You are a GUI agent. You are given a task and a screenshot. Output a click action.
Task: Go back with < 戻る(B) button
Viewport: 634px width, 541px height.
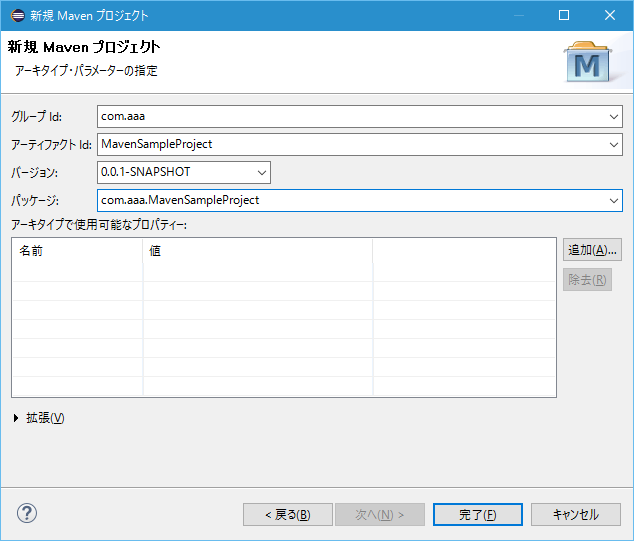[x=288, y=515]
